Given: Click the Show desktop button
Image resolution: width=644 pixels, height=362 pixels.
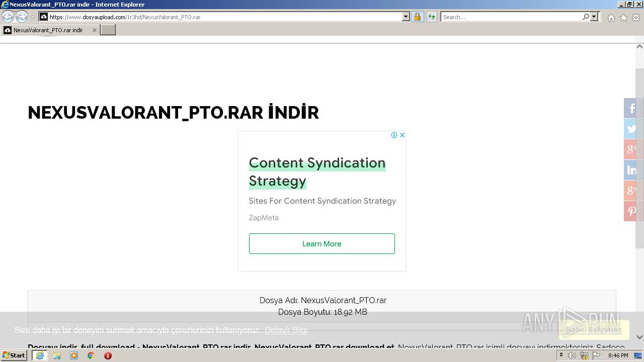Looking at the screenshot, I should [639, 355].
